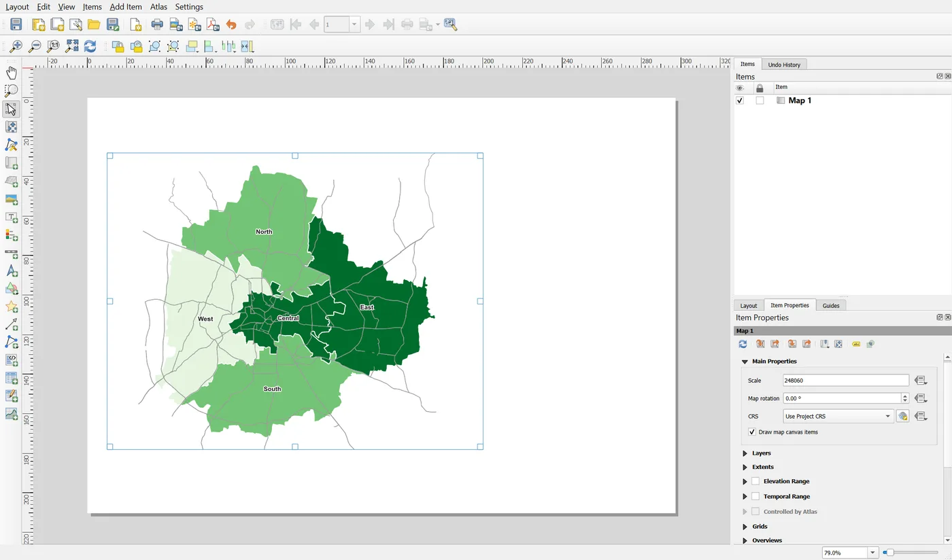952x560 pixels.
Task: Undo last action with orange arrow
Action: tap(231, 24)
